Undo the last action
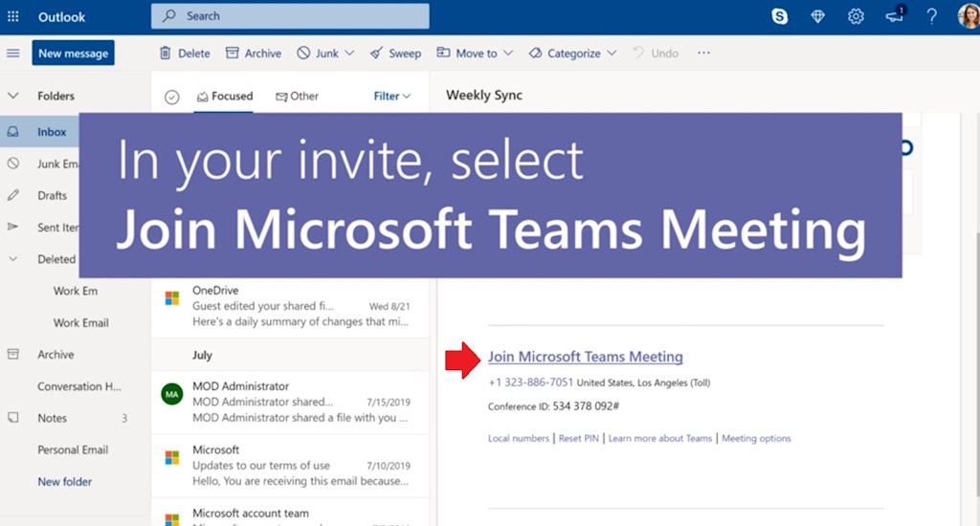The height and width of the screenshot is (526, 980). (x=656, y=54)
